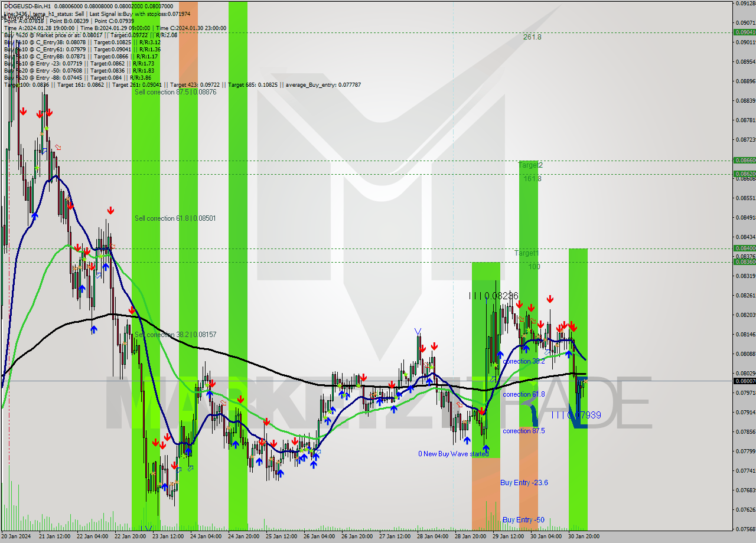This screenshot has width=756, height=543.
Task: Click the 'I I I 0.07939' point label
Action: point(576,416)
